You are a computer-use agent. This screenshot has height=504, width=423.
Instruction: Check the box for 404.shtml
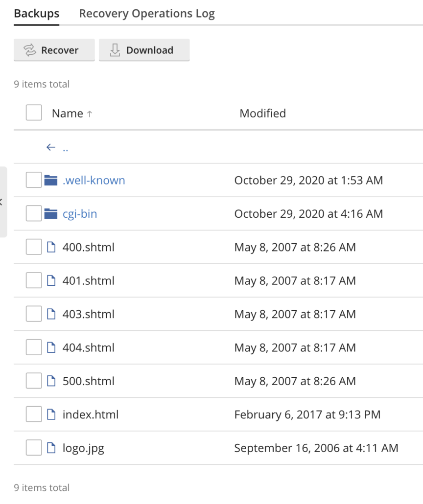coord(34,347)
